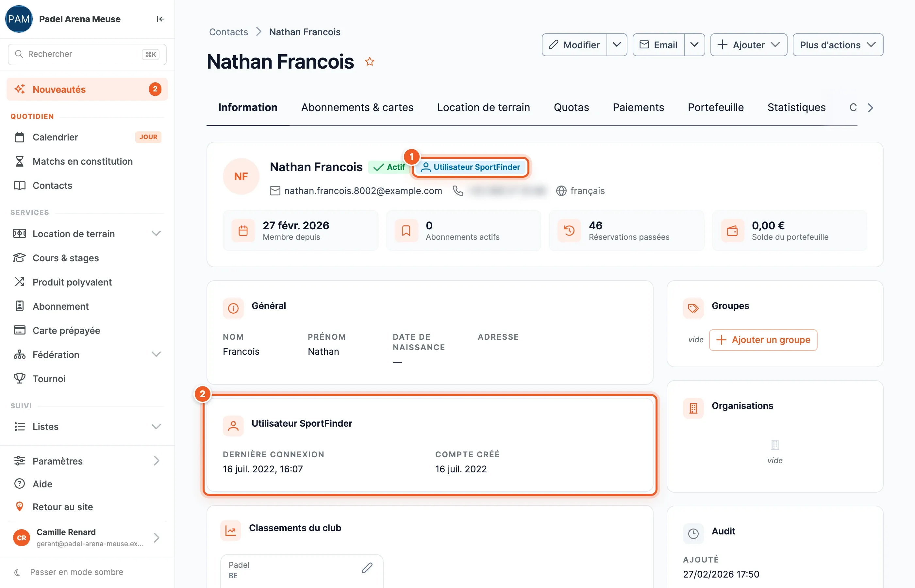Click the Retour au site pin icon
Image resolution: width=915 pixels, height=588 pixels.
[x=20, y=507]
